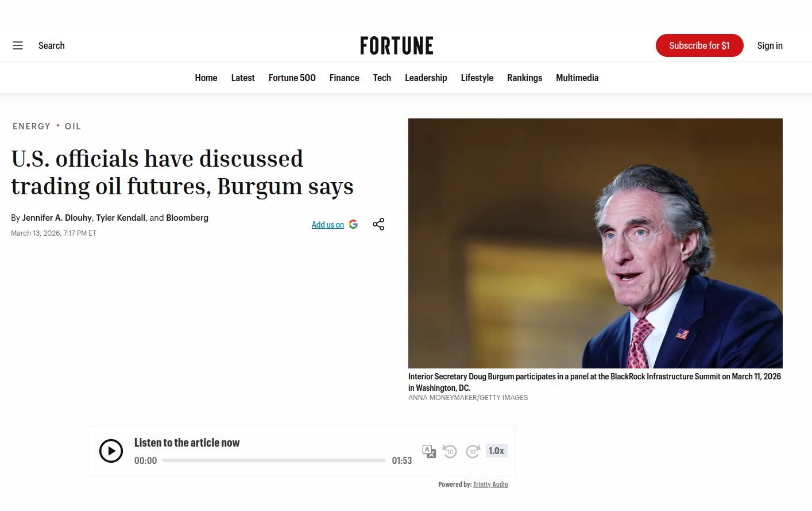812x511 pixels.
Task: Skip audio forward 10 seconds
Action: click(x=473, y=451)
